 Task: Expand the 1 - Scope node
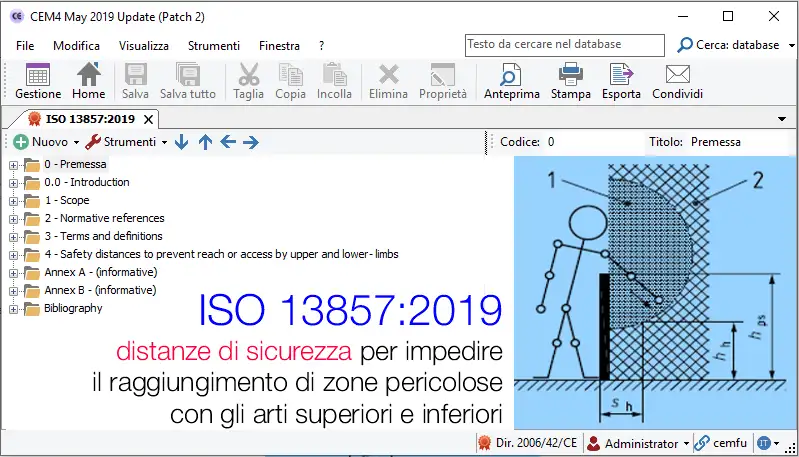[13, 201]
